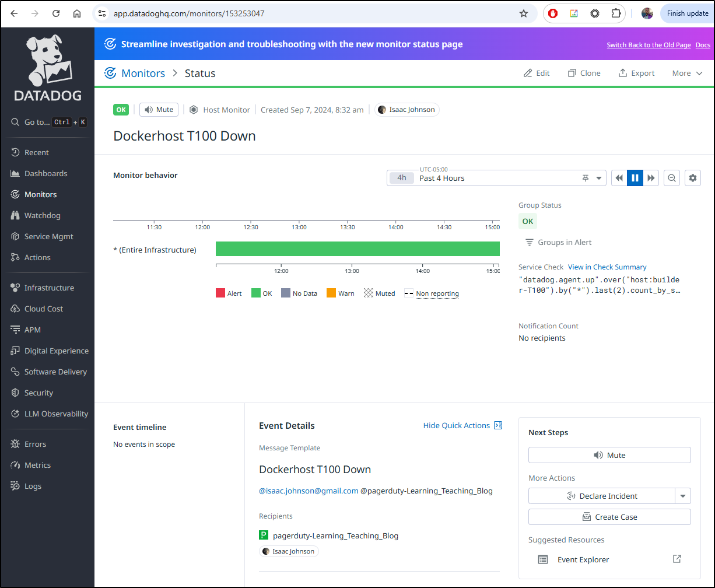Step time range forward
715x588 pixels.
(651, 178)
